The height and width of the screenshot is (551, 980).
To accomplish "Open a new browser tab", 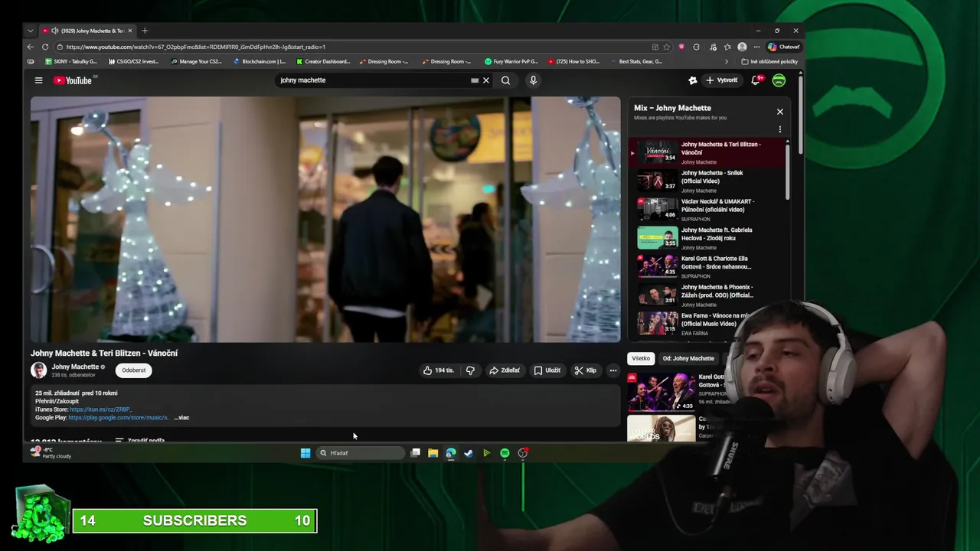I will pos(145,31).
